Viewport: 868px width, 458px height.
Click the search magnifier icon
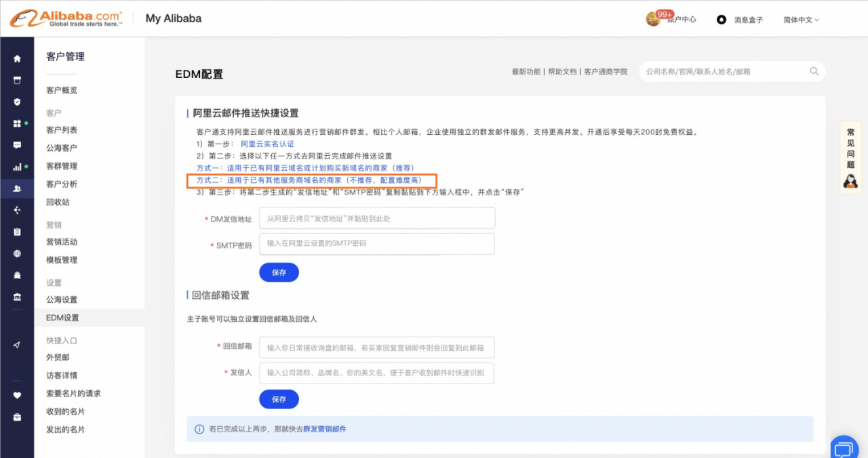tap(814, 71)
